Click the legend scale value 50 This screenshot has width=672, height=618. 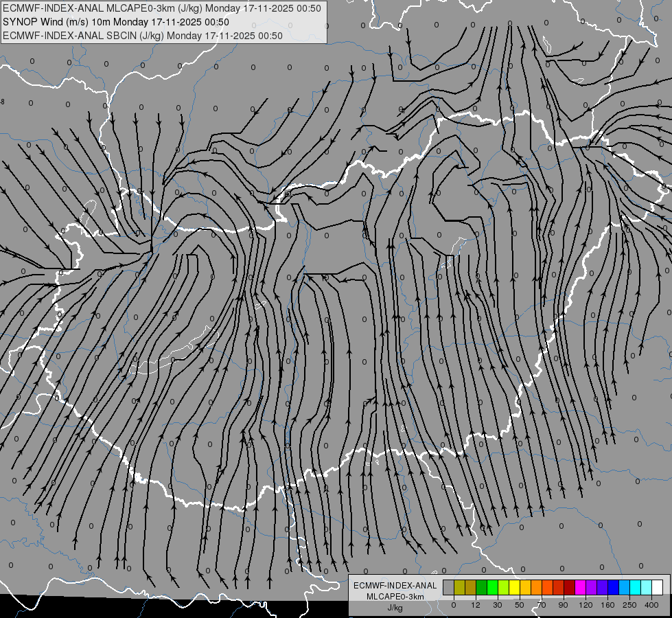point(520,605)
